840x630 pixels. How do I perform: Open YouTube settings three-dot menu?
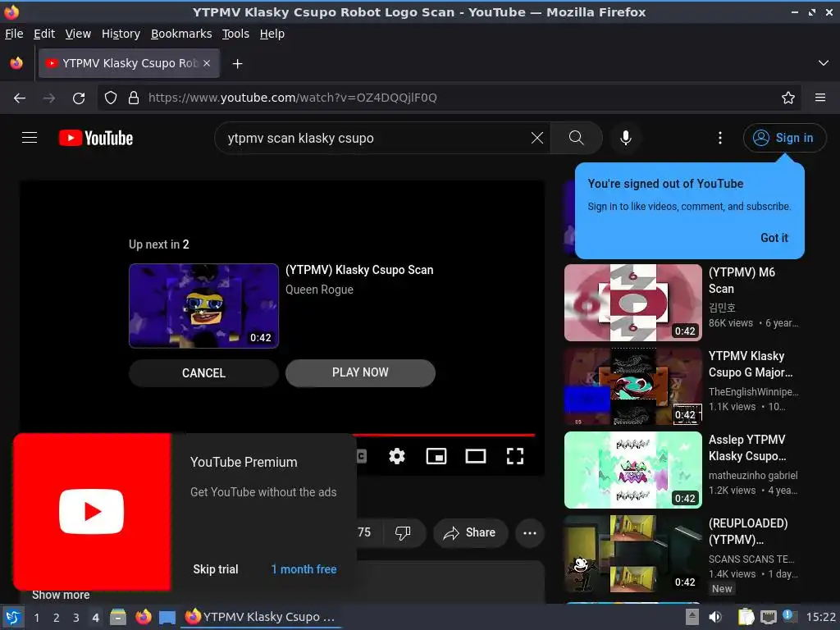[x=720, y=138]
